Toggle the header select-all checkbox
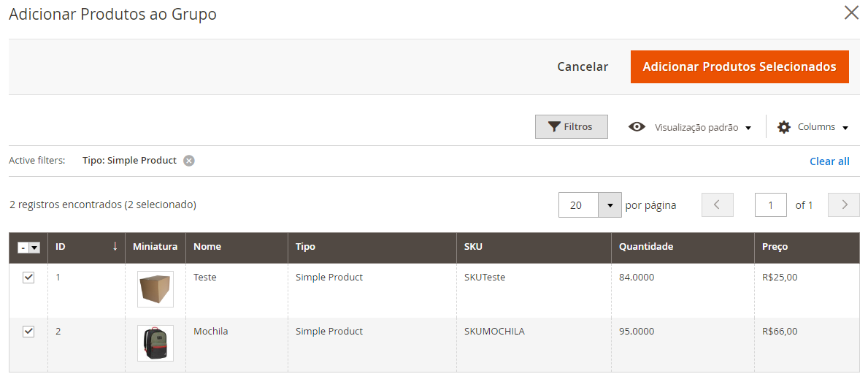The height and width of the screenshot is (382, 868). [x=23, y=248]
